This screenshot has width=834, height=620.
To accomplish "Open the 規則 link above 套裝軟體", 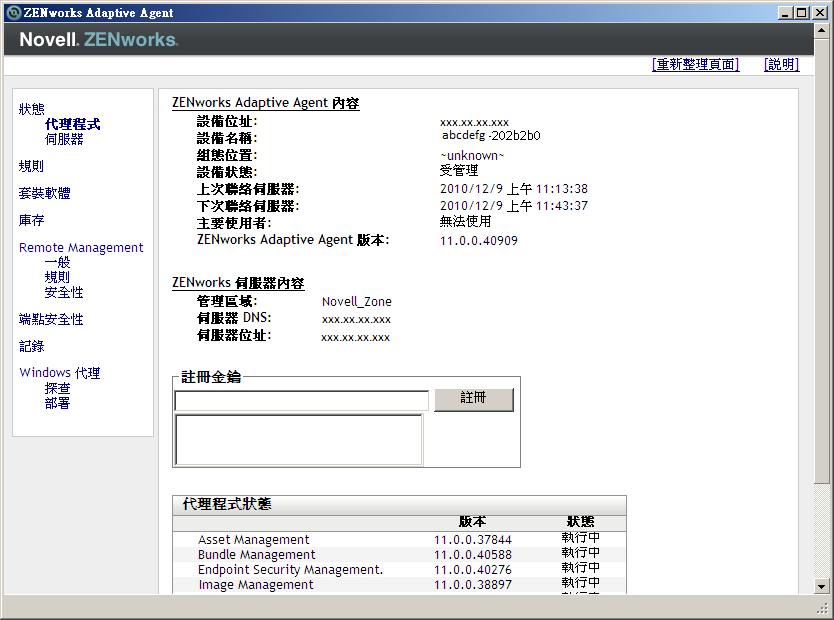I will 31,166.
